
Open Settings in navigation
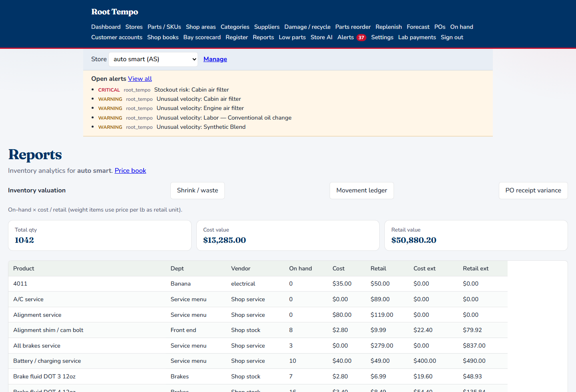pyautogui.click(x=382, y=37)
